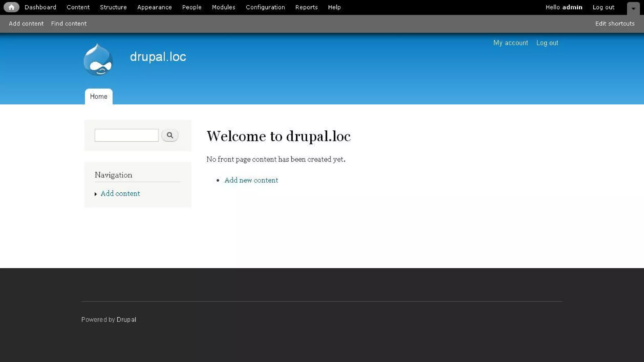
Task: Click the Drupal drop logo
Action: point(98,60)
